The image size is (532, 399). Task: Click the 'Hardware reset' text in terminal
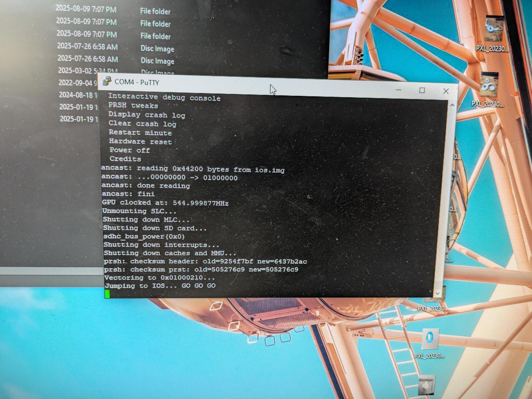click(x=140, y=142)
